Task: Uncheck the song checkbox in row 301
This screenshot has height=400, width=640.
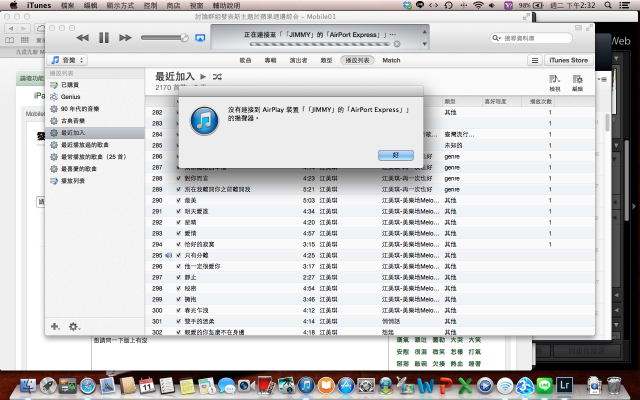Action: point(178,322)
